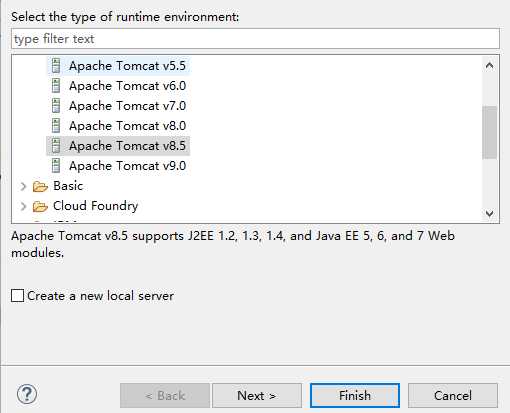Select Apache Tomcat v9.0 runtime
This screenshot has height=413, width=510.
tap(127, 166)
